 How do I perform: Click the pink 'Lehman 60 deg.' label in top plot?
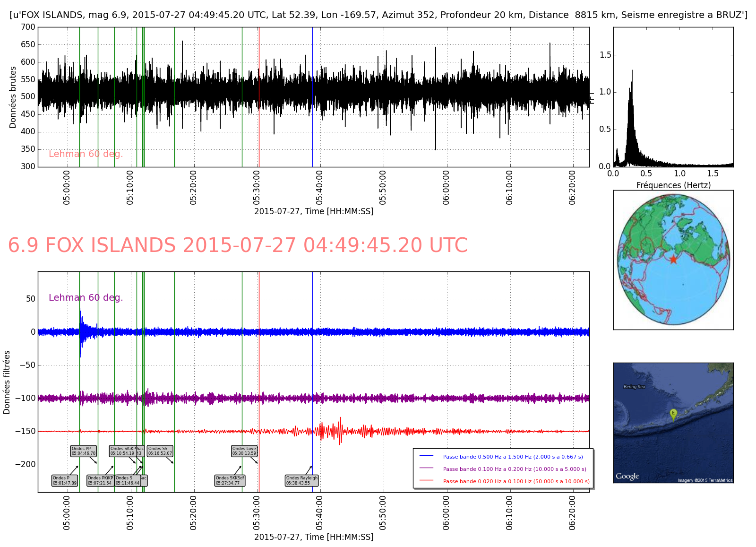tap(86, 154)
